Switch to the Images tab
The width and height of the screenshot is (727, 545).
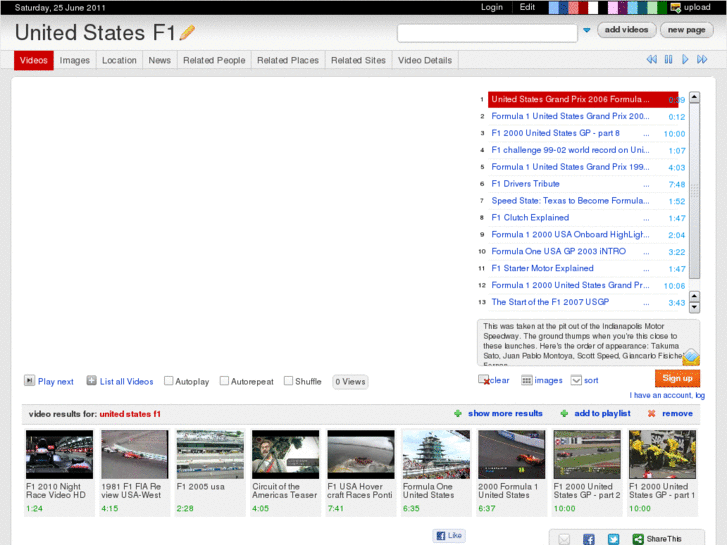pyautogui.click(x=75, y=60)
